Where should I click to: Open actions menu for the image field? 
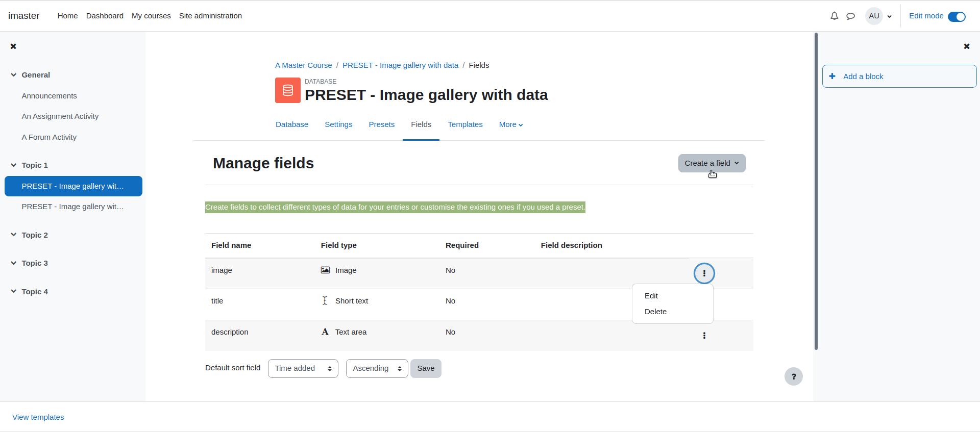(704, 273)
